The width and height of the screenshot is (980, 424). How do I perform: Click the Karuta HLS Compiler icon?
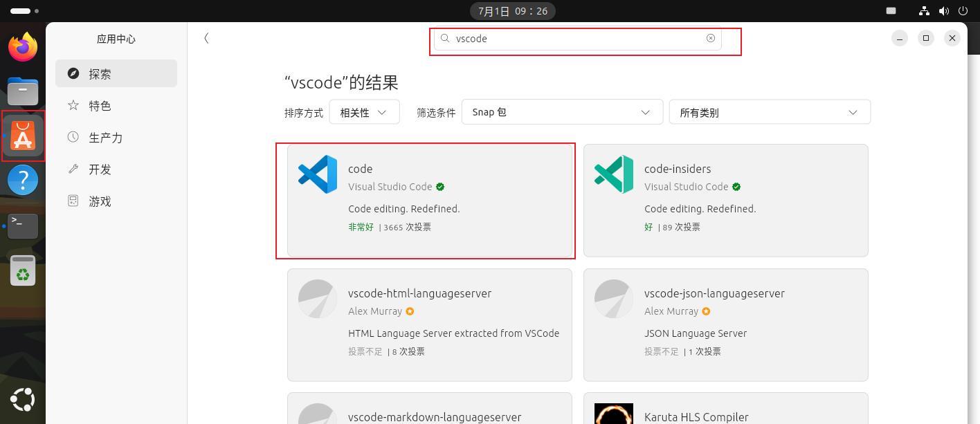pos(614,415)
